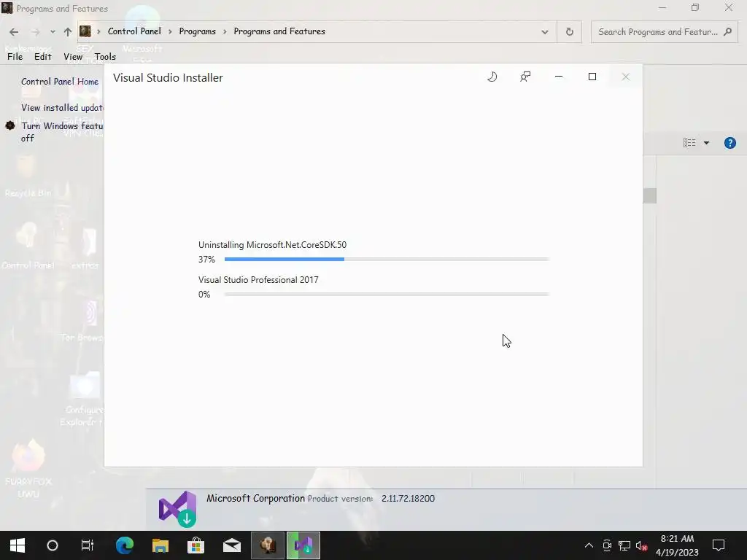Open Microsoft Store from the taskbar
The height and width of the screenshot is (560, 747).
(196, 545)
